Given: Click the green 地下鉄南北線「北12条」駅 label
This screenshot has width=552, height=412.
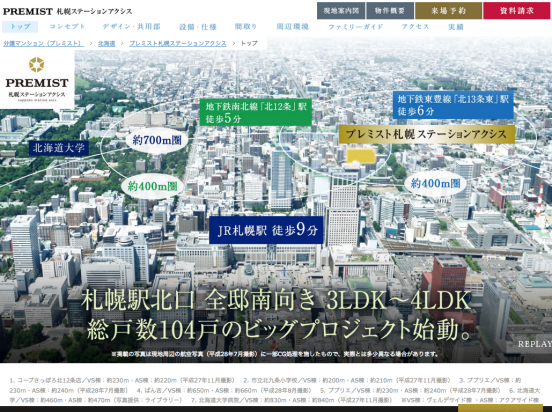Looking at the screenshot, I should (256, 112).
